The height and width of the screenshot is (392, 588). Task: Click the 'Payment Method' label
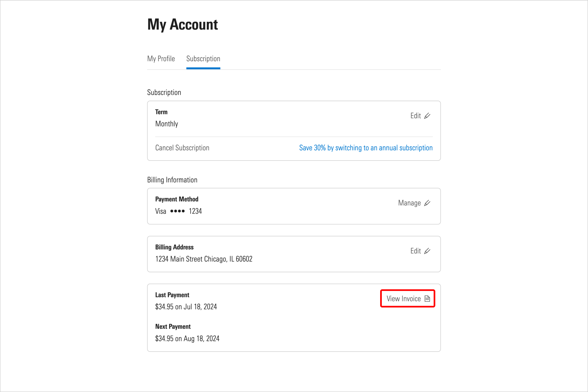(x=177, y=199)
